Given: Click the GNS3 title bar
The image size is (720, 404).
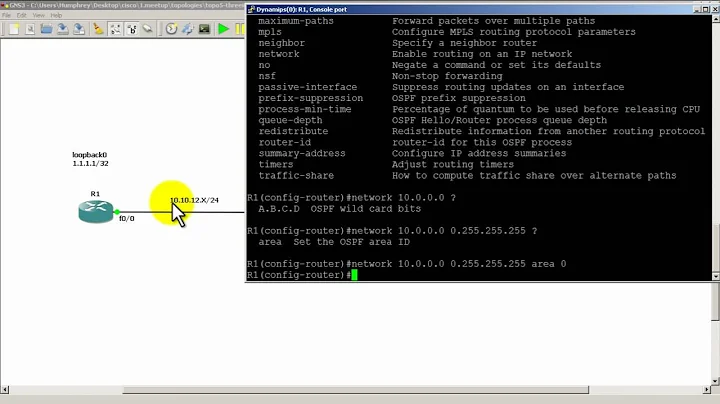Looking at the screenshot, I should (123, 5).
